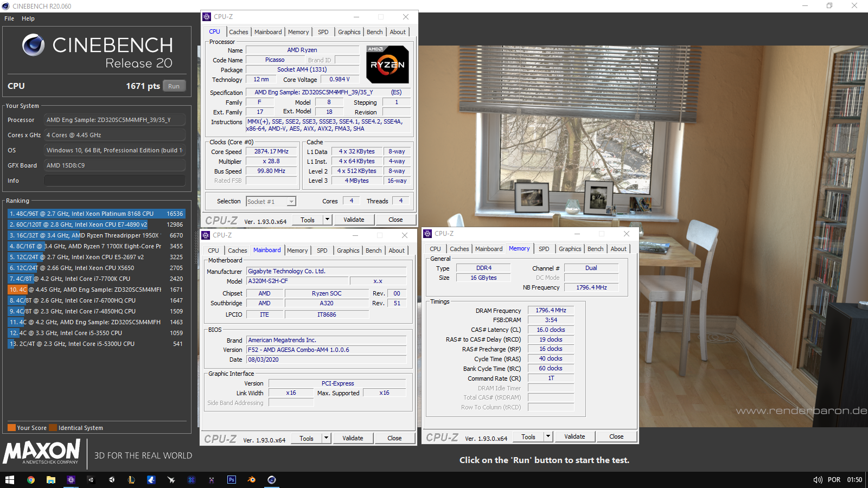Image resolution: width=868 pixels, height=488 pixels.
Task: Expand Tools dropdown arrow in Memory window
Action: pos(548,436)
